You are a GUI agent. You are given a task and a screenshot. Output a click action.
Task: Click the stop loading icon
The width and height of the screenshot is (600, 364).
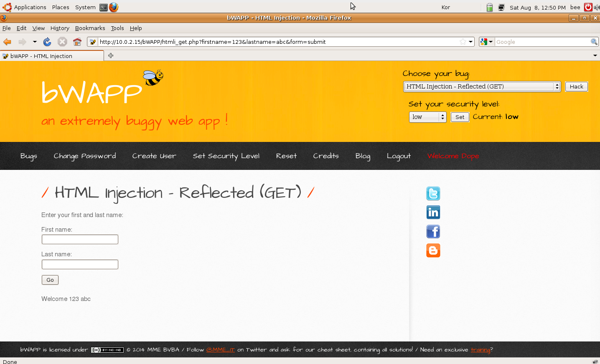62,42
